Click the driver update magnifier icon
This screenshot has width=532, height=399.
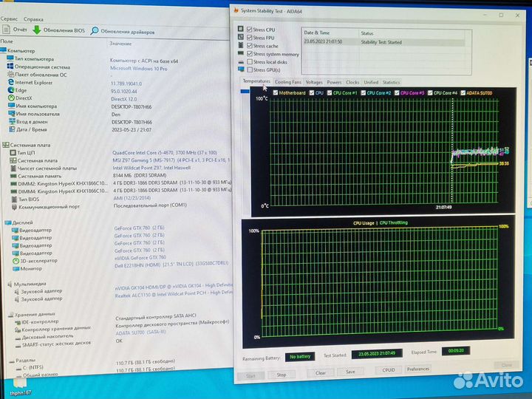pos(95,31)
